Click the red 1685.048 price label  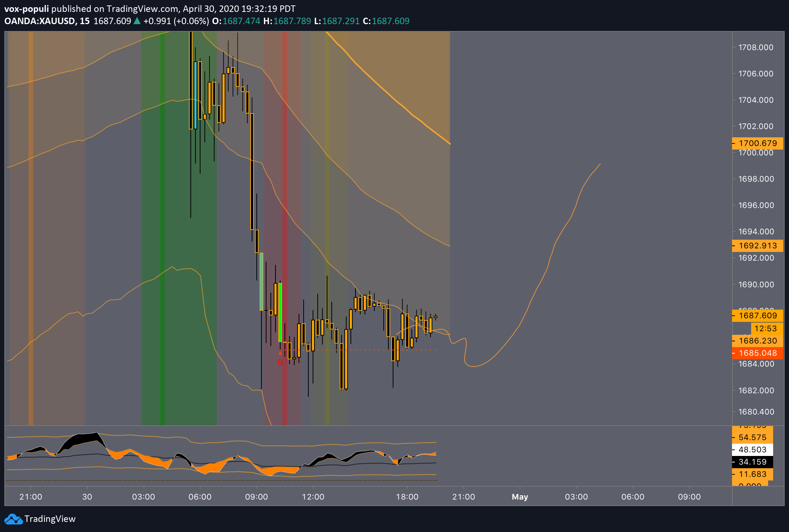758,353
